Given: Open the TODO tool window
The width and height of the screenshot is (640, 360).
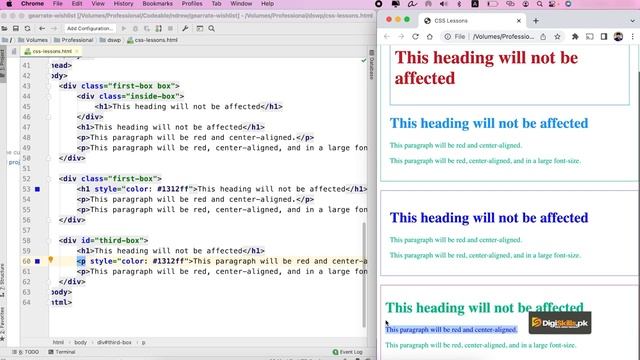Looking at the screenshot, I should [25, 352].
